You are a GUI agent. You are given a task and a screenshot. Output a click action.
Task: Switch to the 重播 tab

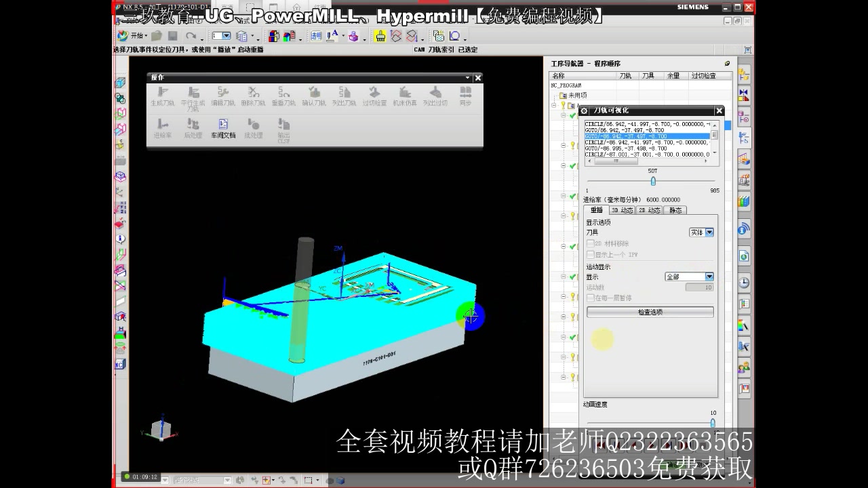click(x=597, y=210)
